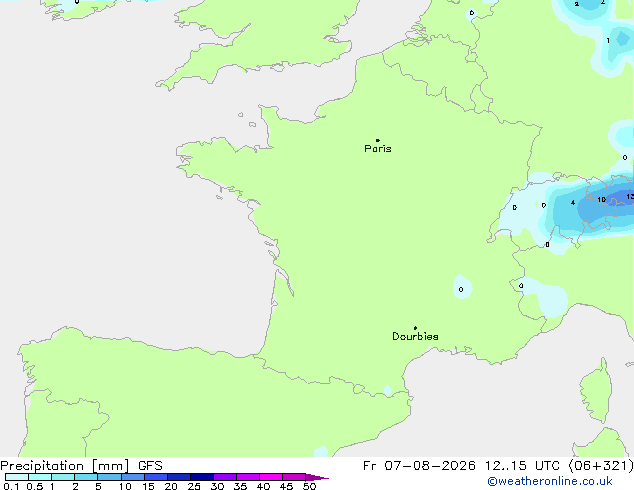Click the 'Precipitation [mm]' title text
Image resolution: width=634 pixels, height=490 pixels.
pos(65,466)
